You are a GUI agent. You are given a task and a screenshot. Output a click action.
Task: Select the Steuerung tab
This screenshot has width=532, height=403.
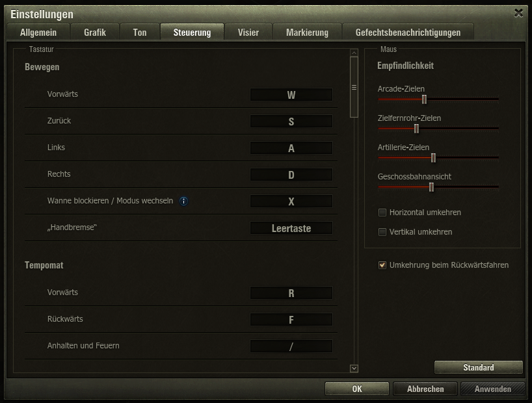(x=192, y=32)
